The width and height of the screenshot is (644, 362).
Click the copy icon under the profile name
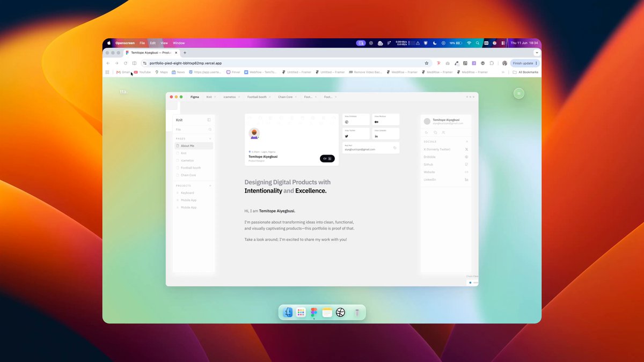click(x=435, y=132)
